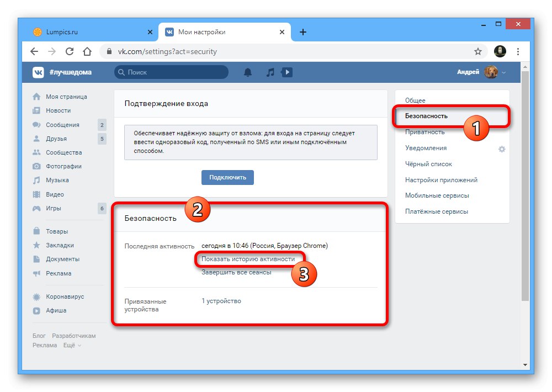552x392 pixels.
Task: Open the music note icon in header
Action: click(270, 72)
